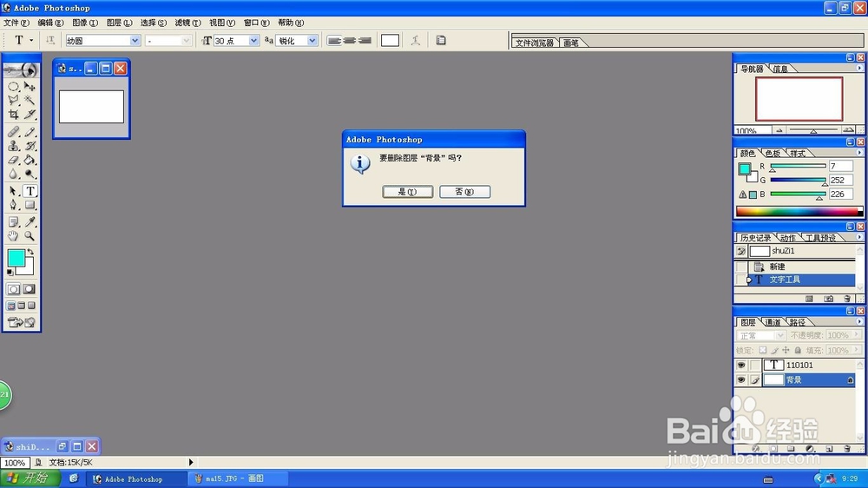Select the Pencil tool in toolbox

(x=30, y=132)
